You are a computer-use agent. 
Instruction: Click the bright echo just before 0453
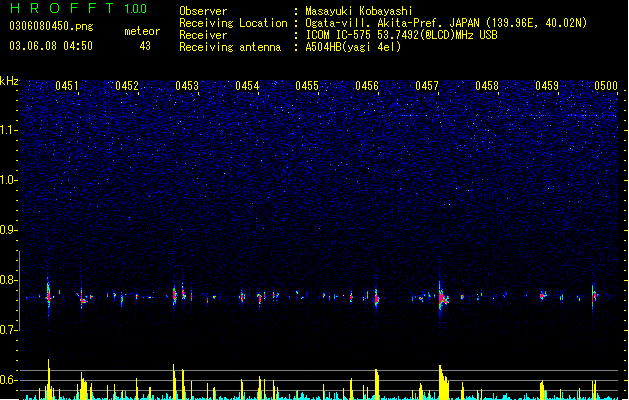pyautogui.click(x=174, y=296)
